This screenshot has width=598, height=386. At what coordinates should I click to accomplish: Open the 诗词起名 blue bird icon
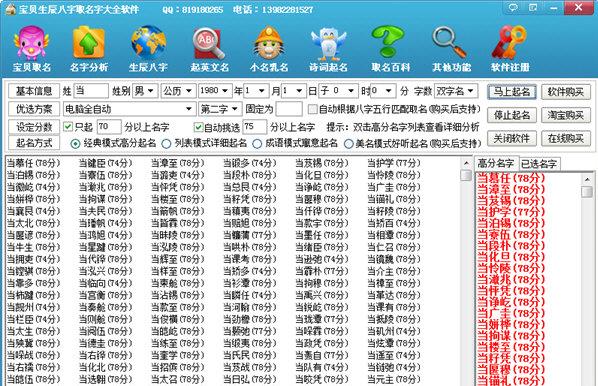coord(328,43)
